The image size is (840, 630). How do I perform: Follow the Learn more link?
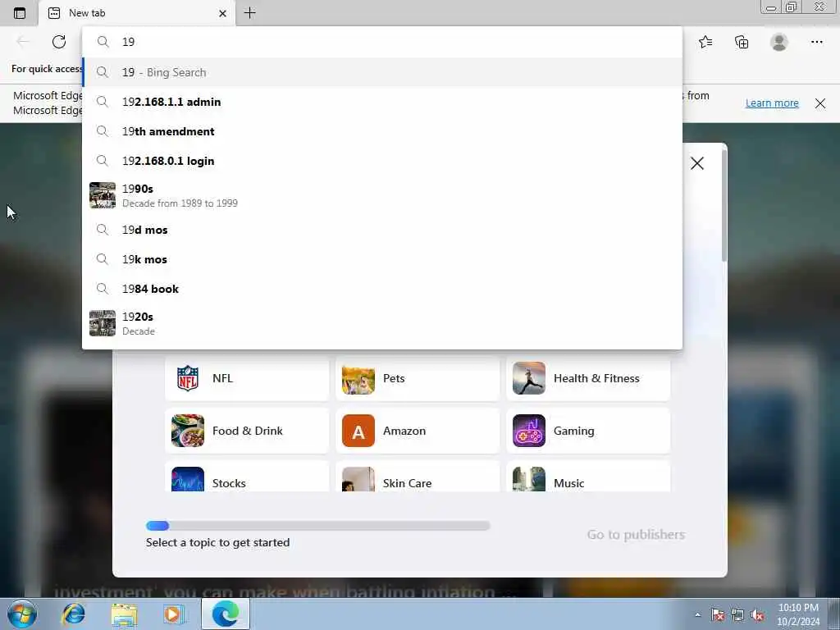pyautogui.click(x=772, y=103)
